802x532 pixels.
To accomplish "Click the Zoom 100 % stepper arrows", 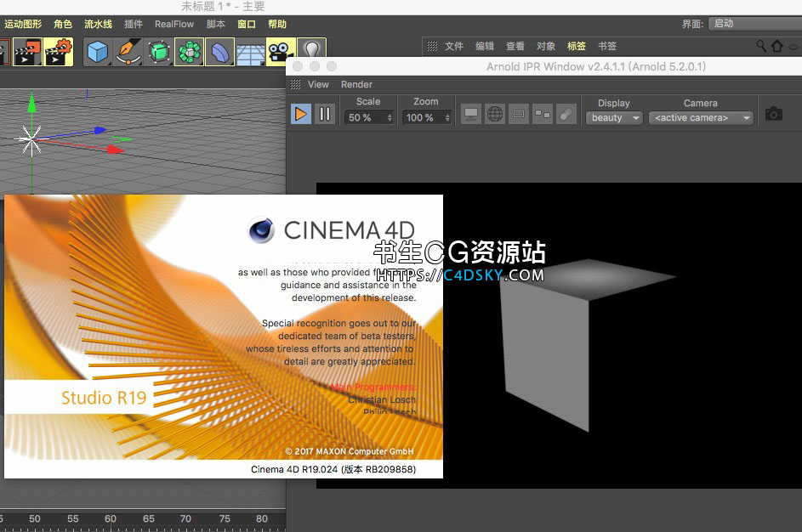I will click(x=447, y=117).
